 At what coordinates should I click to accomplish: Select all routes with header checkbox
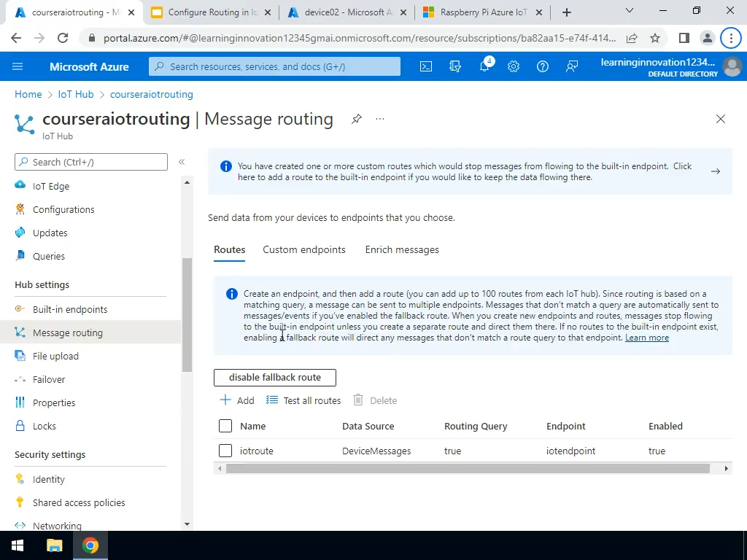coord(225,426)
